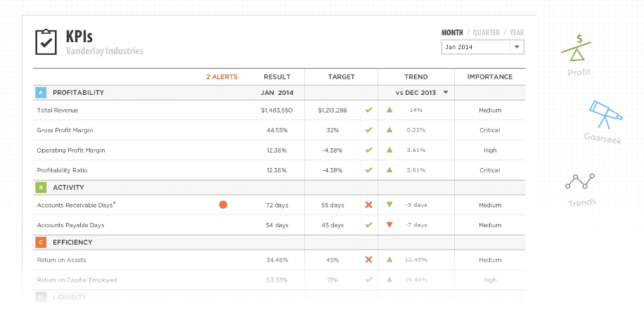Switch to the YEAR view tab
The width and height of the screenshot is (644, 329).
coord(517,32)
